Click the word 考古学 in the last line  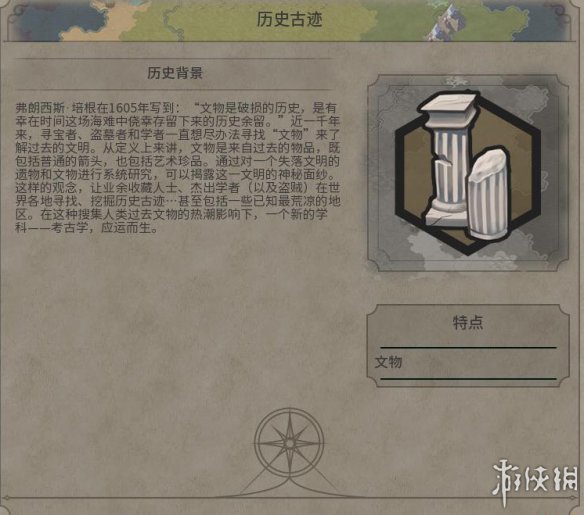(x=69, y=228)
